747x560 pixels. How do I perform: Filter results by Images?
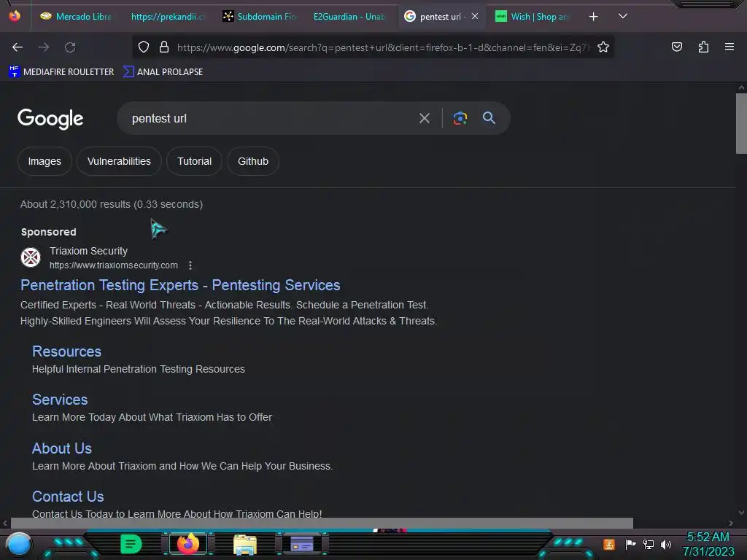44,161
